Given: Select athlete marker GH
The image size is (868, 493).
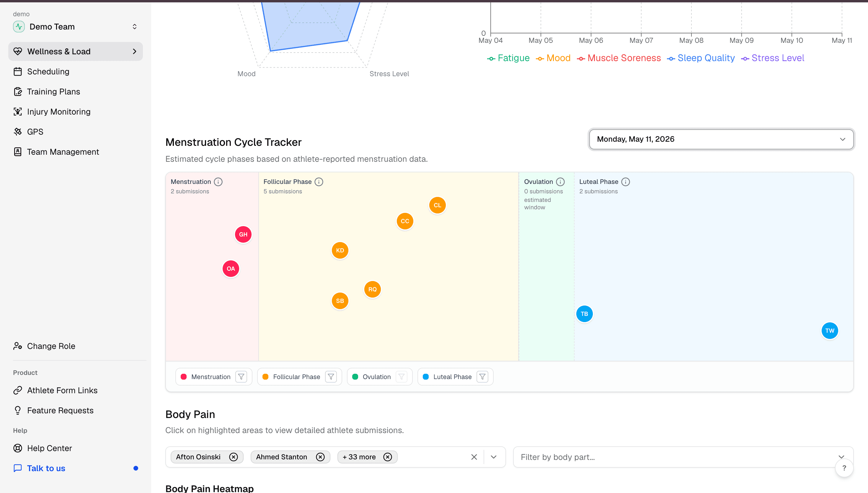Looking at the screenshot, I should pos(243,234).
